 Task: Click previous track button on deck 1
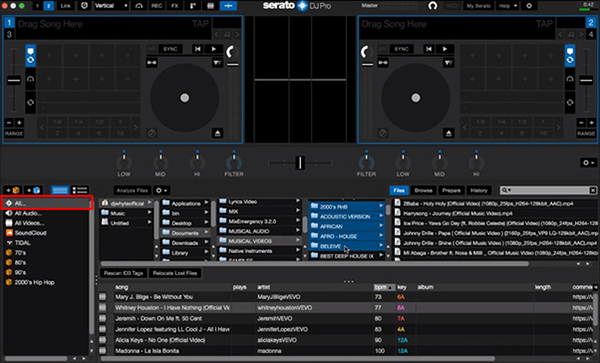click(x=197, y=49)
